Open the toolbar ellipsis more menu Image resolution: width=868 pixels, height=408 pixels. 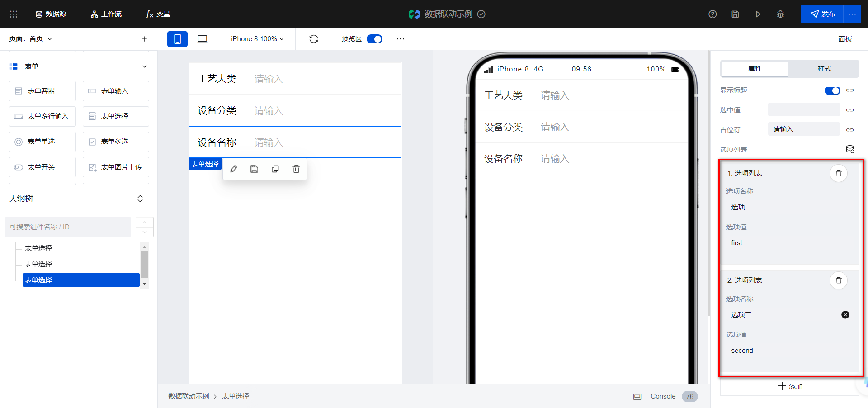pyautogui.click(x=401, y=39)
